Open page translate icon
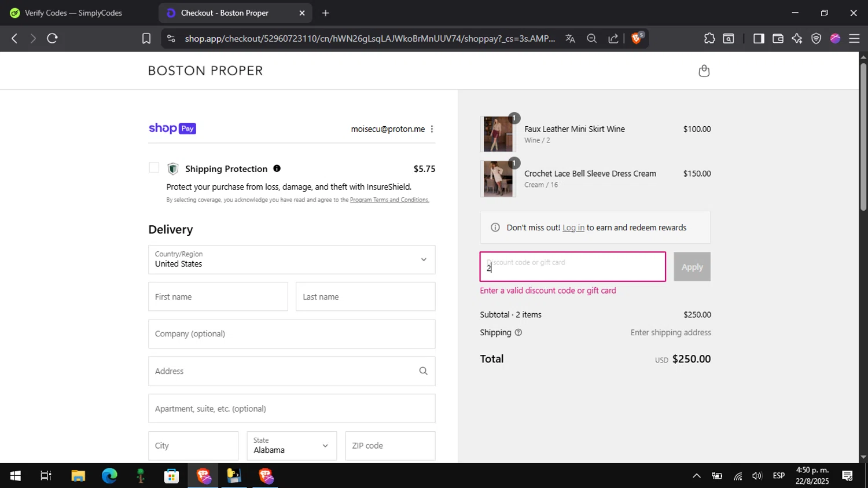 point(571,38)
